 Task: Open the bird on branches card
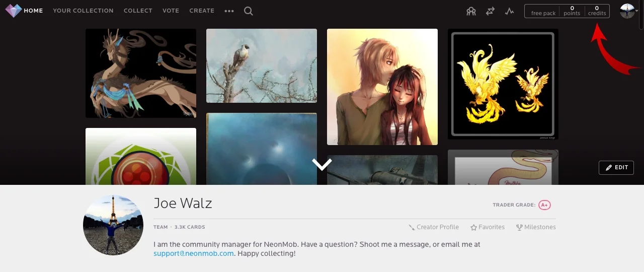262,65
